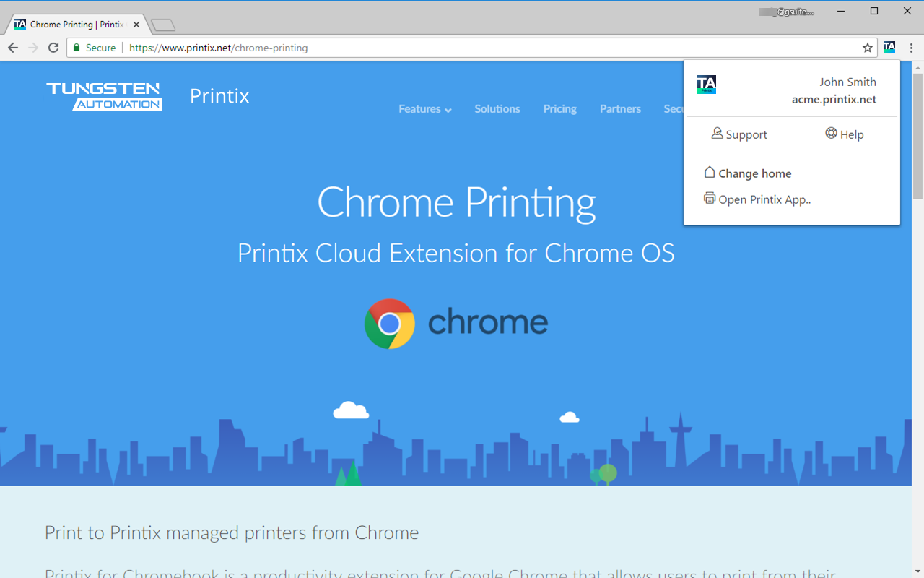Screen dimensions: 924x578
Task: Open the Solutions page link
Action: 497,108
